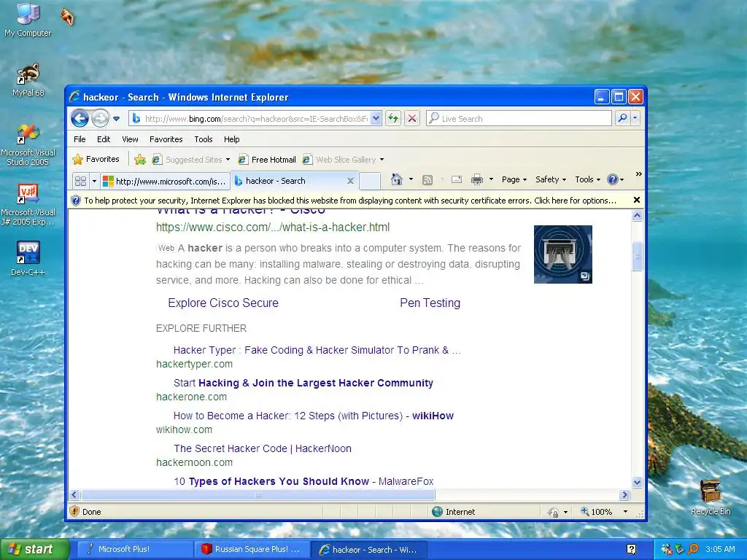Click the Read Mail envelope icon

point(457,179)
